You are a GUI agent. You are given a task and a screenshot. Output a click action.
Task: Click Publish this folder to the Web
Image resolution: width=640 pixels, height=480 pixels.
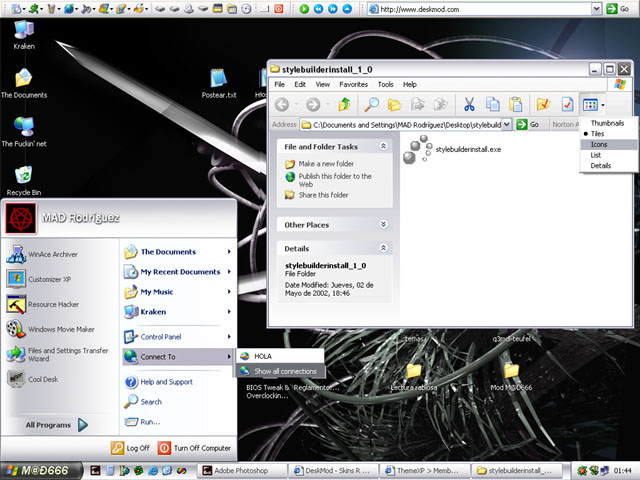tap(335, 180)
